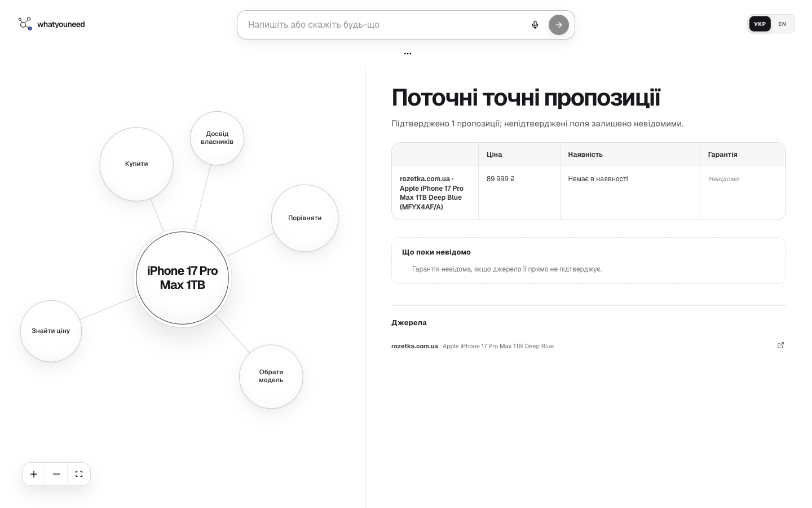
Task: Select the 'Купити' node
Action: coord(136,164)
